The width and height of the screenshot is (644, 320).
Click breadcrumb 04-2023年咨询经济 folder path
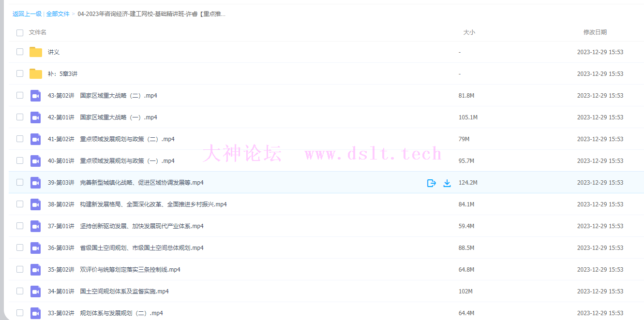151,14
